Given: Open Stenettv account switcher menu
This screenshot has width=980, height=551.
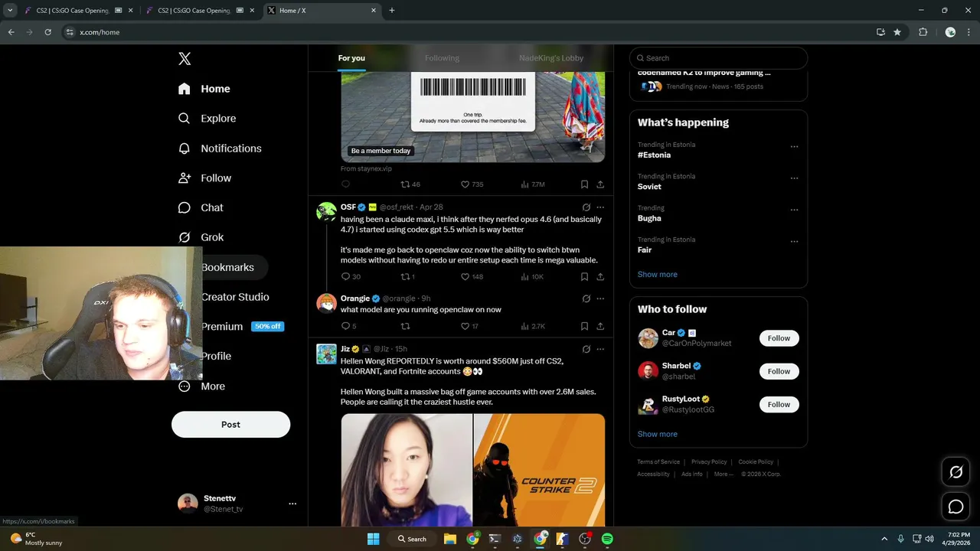Looking at the screenshot, I should [x=292, y=504].
